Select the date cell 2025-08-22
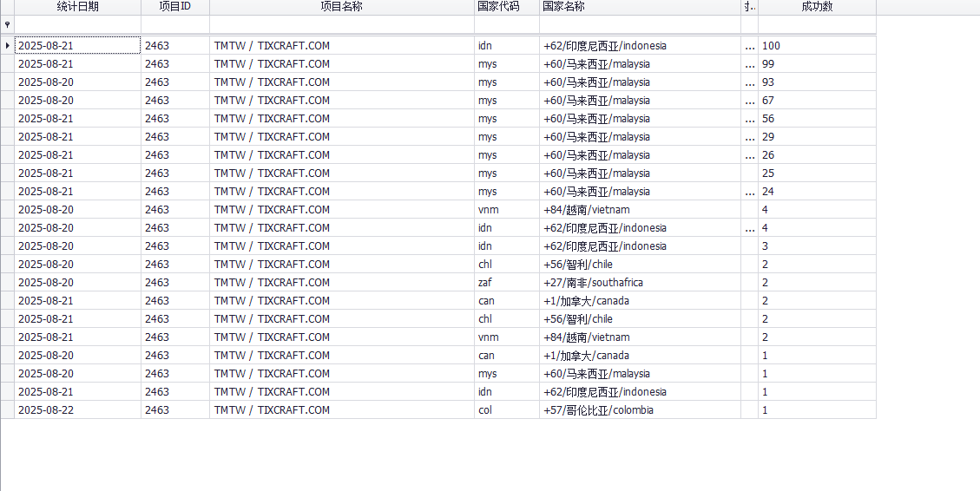This screenshot has height=491, width=980. pos(77,409)
